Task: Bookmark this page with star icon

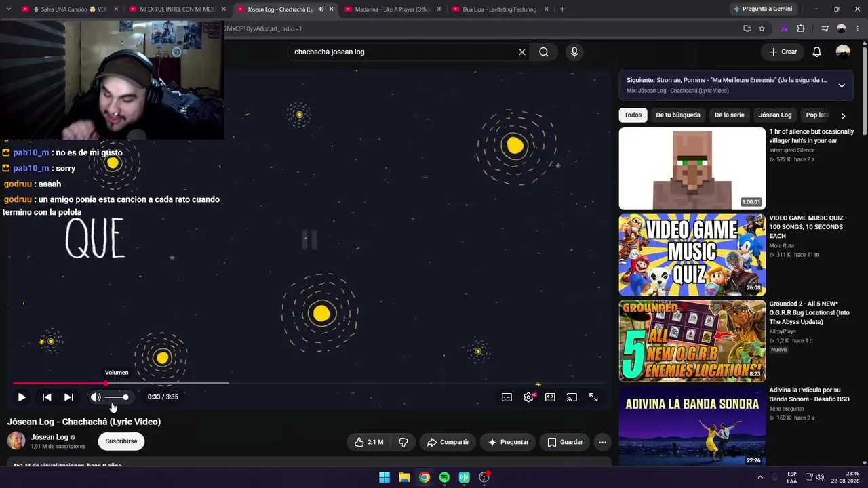Action: [x=762, y=28]
